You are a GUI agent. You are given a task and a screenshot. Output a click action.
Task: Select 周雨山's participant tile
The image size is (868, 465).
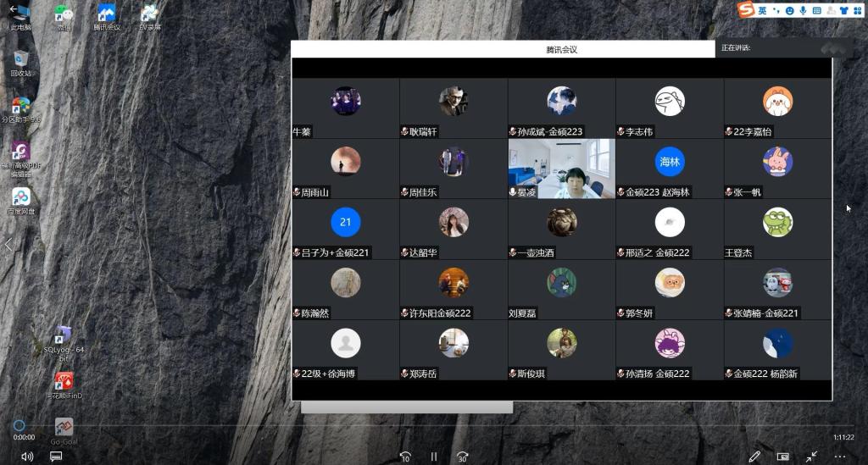(346, 169)
